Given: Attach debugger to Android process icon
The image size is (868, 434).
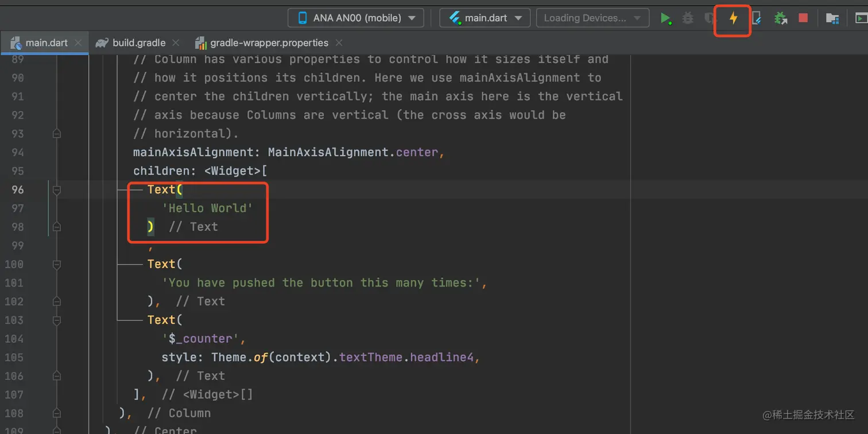Looking at the screenshot, I should 780,18.
